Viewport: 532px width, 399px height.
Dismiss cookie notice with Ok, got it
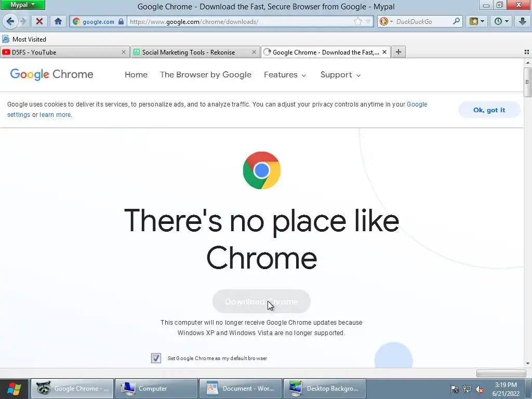[x=489, y=110]
